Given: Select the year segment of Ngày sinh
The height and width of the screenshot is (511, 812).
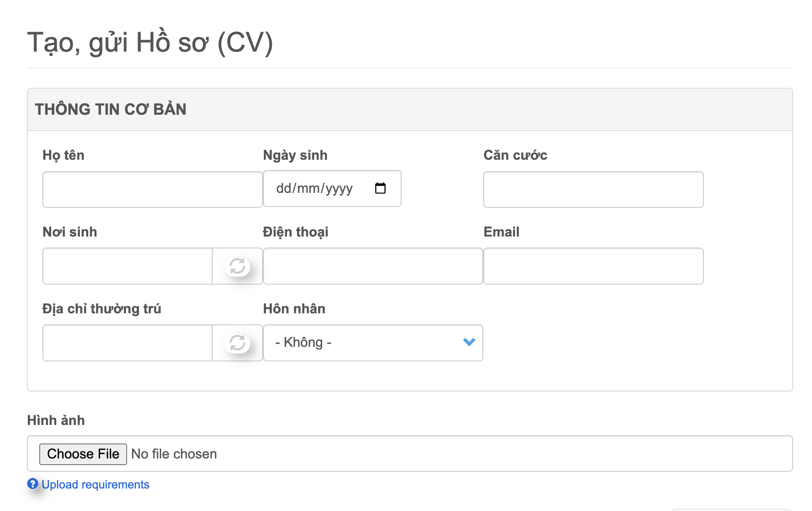Looking at the screenshot, I should (339, 188).
